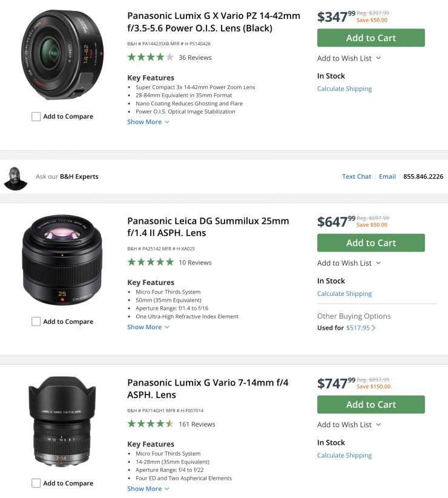The width and height of the screenshot is (448, 498).
Task: Open the Lumix 7-14mm lens product image
Action: coord(62,422)
